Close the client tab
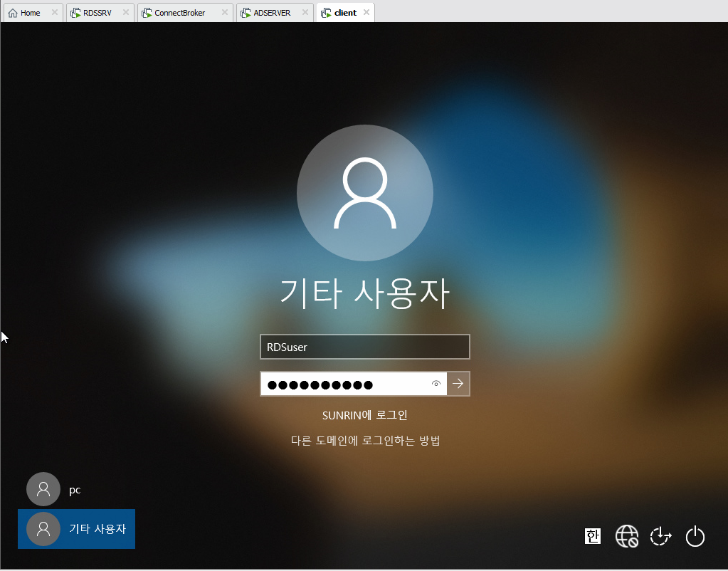This screenshot has width=728, height=571. pos(366,13)
